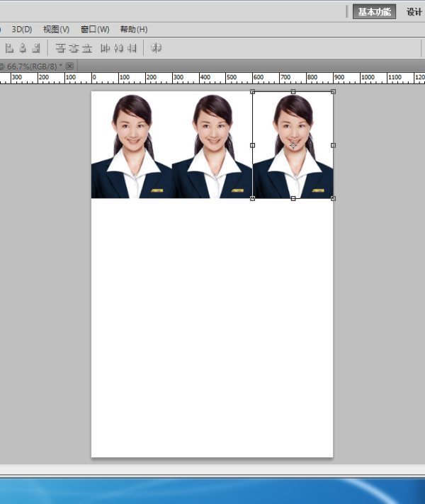
Task: Click the transform box center reference point
Action: click(293, 145)
